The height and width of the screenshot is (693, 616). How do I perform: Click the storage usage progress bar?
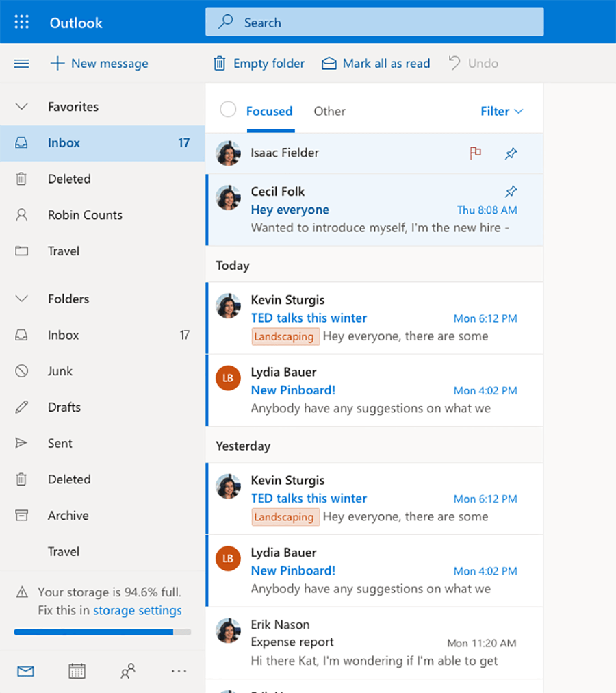tap(102, 633)
